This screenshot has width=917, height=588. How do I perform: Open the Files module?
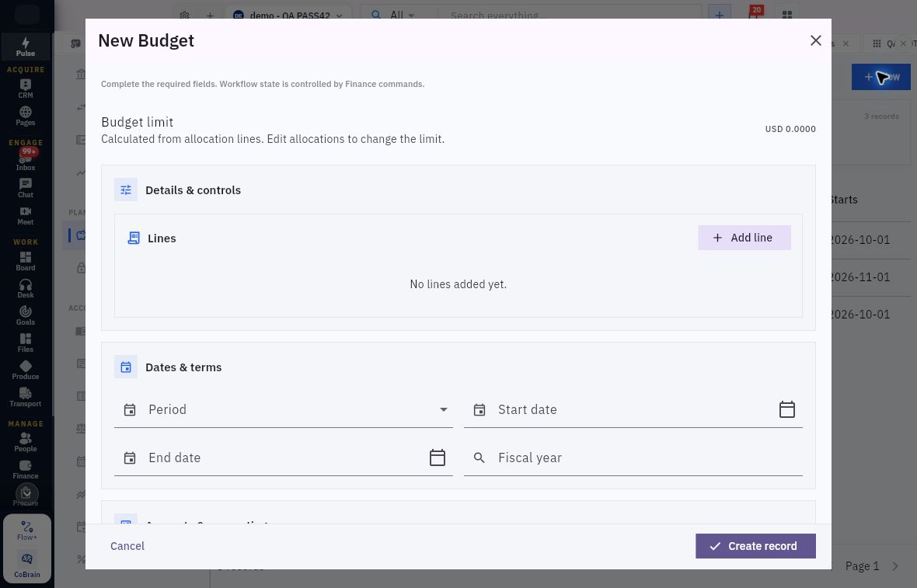coord(25,343)
